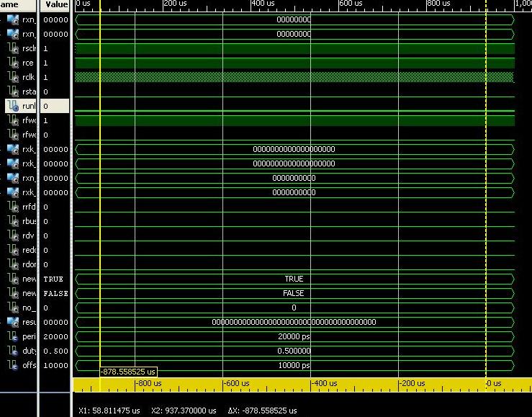The image size is (532, 417).
Task: Click the 20000 ps waveform value
Action: [x=294, y=336]
